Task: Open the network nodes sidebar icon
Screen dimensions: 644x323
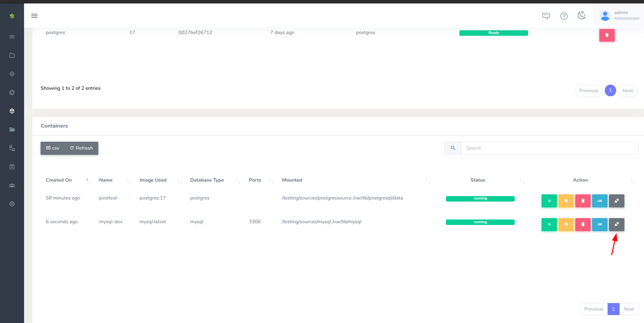Action: click(12, 148)
